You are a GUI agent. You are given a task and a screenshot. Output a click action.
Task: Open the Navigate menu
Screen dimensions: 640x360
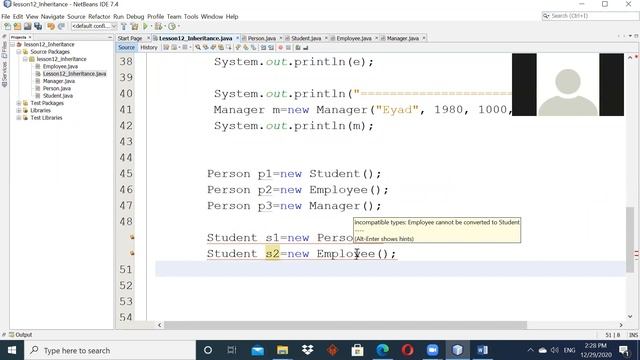click(52, 16)
